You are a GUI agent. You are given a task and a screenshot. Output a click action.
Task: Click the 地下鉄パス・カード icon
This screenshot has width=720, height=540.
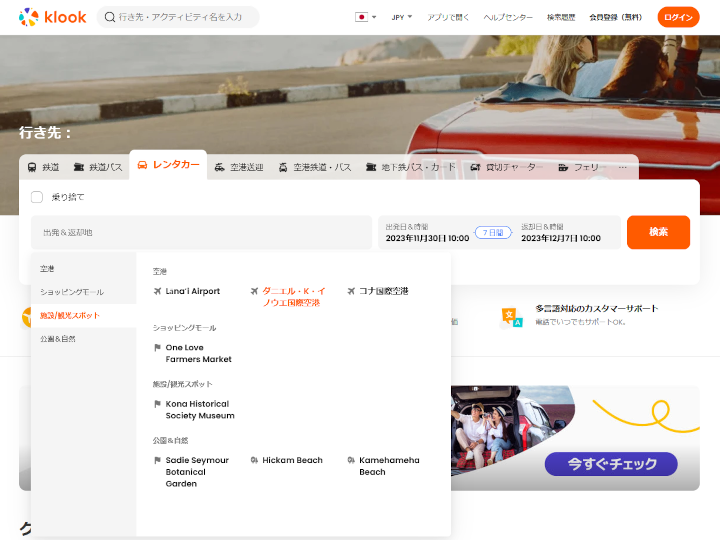[371, 167]
